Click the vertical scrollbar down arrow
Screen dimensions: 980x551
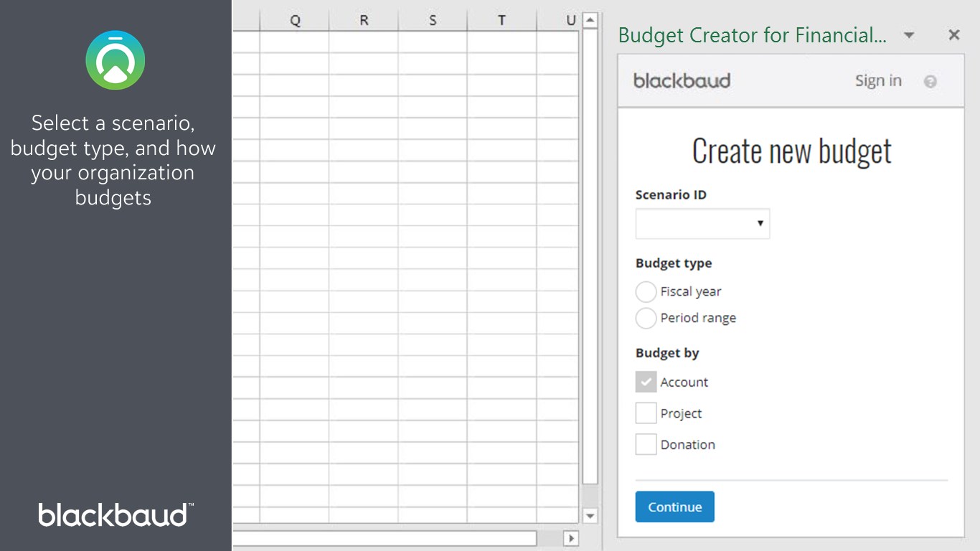tap(590, 515)
